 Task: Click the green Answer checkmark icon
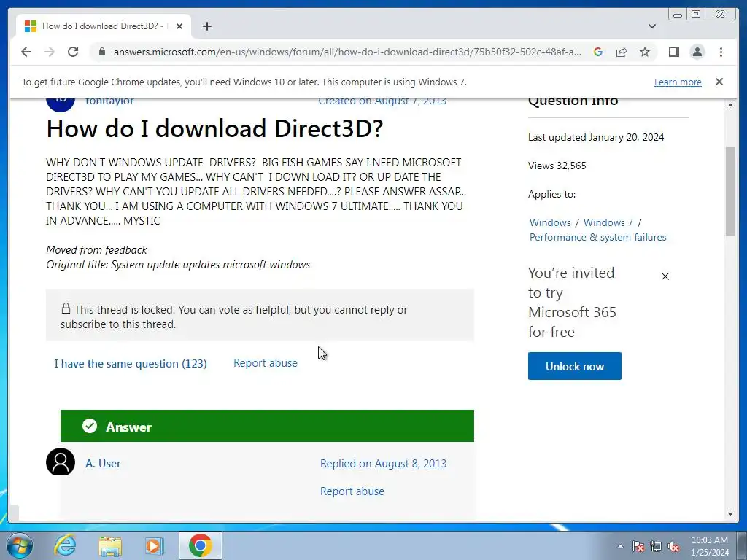click(x=90, y=426)
